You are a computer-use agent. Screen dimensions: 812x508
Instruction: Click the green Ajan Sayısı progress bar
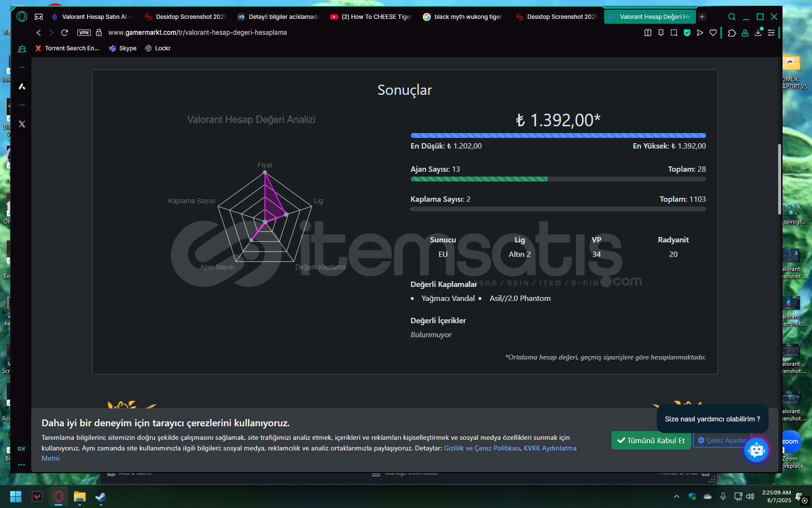pos(479,179)
